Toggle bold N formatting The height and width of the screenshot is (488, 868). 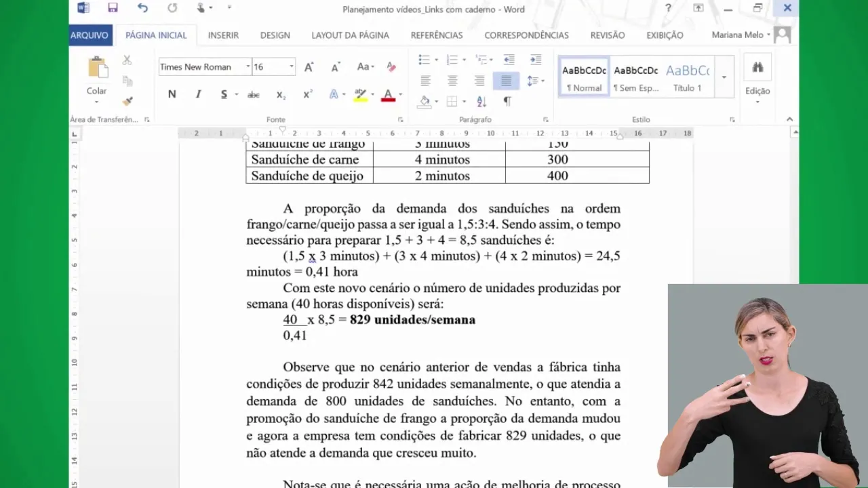pyautogui.click(x=172, y=94)
